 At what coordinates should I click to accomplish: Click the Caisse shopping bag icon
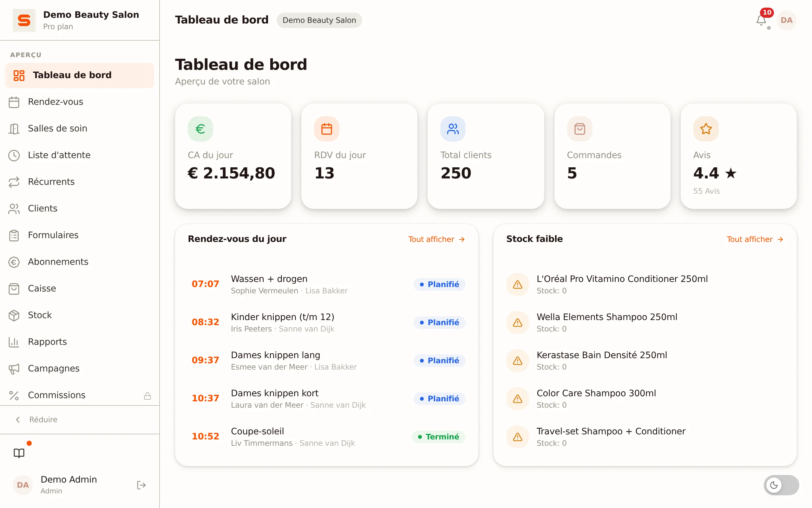(14, 289)
